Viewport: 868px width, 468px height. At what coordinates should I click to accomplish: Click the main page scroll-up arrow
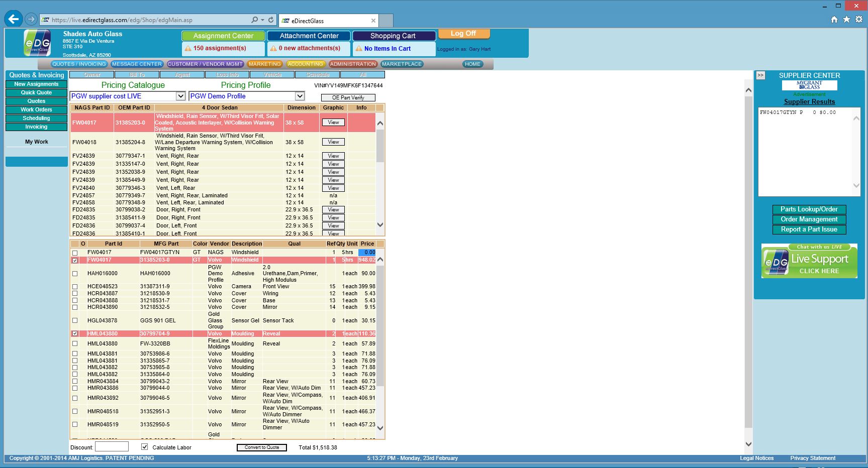(x=748, y=90)
